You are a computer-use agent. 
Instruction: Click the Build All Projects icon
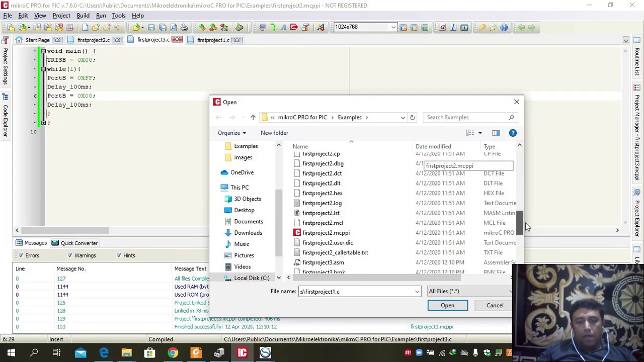tap(213, 27)
